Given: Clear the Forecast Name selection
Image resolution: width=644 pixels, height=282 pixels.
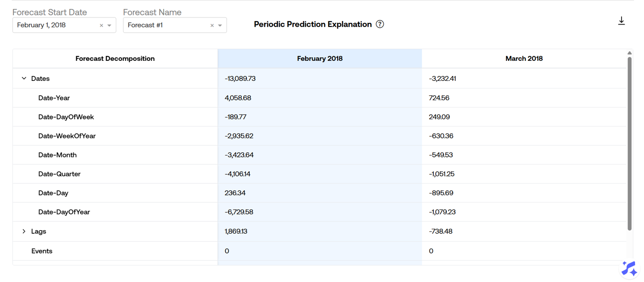Looking at the screenshot, I should 212,25.
